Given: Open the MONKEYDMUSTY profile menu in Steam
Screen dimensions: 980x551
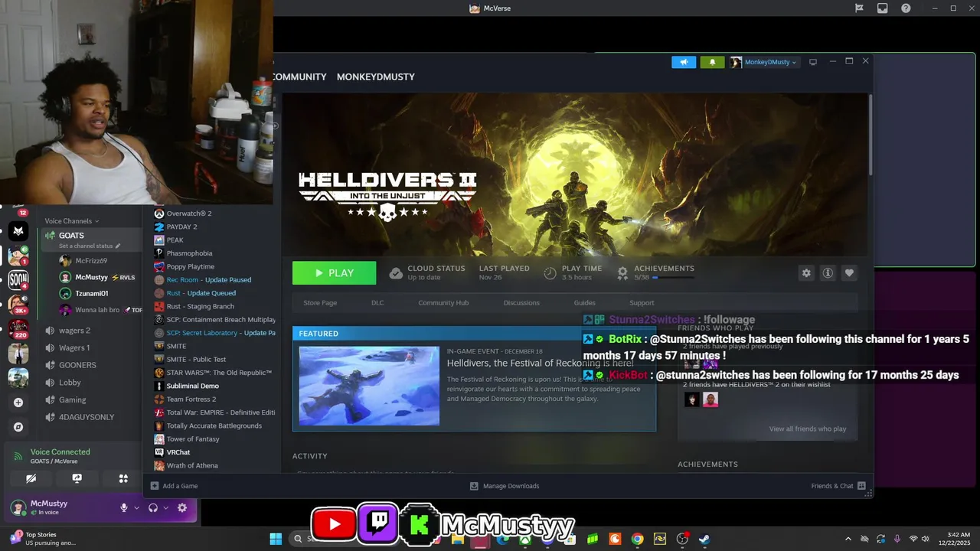Looking at the screenshot, I should (376, 77).
